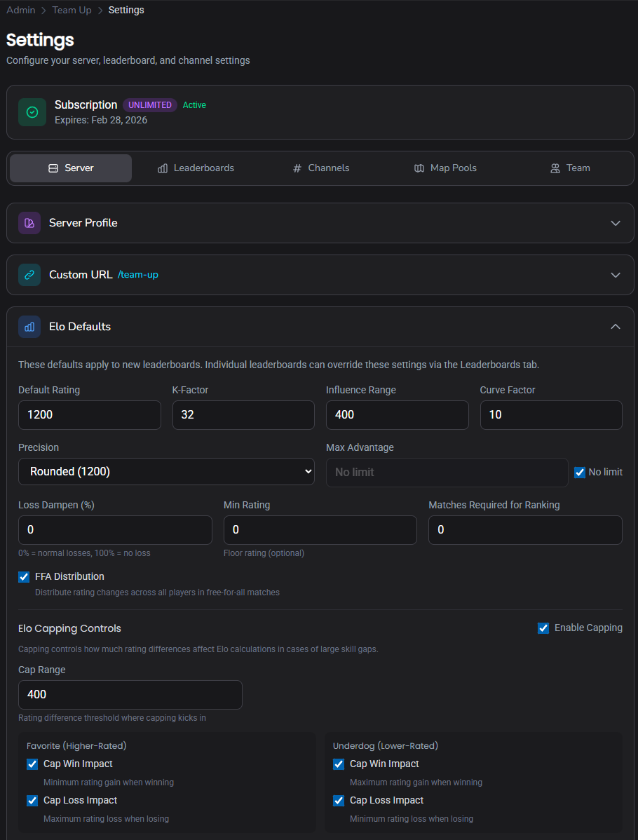
Task: Collapse the Elo Defaults section chevron
Action: click(x=616, y=327)
